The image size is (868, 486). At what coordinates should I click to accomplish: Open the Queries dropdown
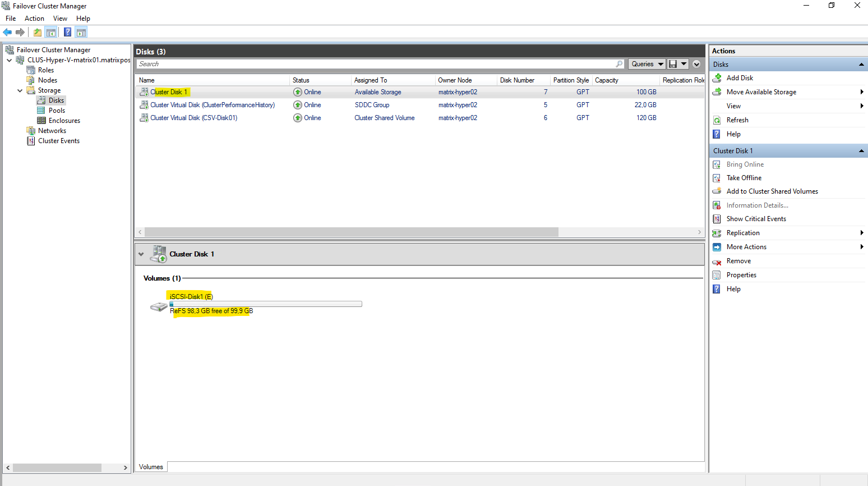tap(647, 64)
